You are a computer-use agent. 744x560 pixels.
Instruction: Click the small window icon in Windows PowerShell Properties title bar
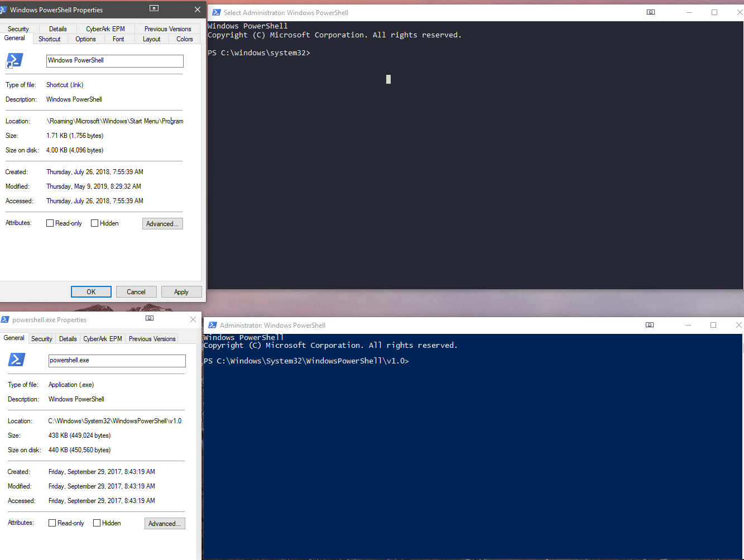(153, 7)
